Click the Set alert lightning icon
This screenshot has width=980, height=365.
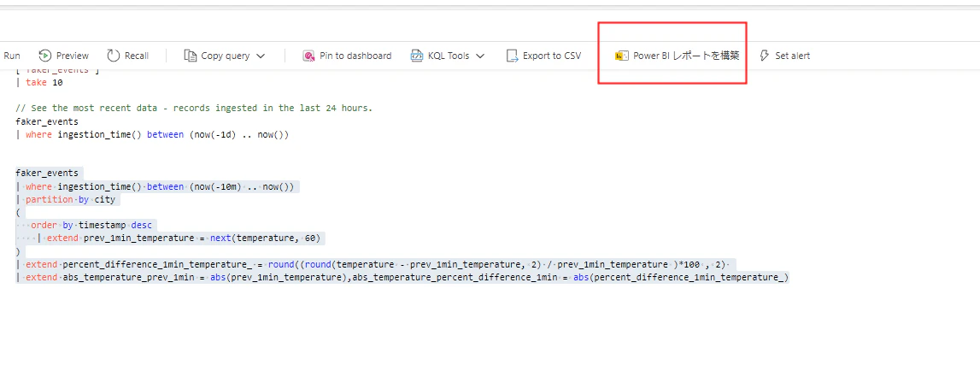(x=765, y=56)
